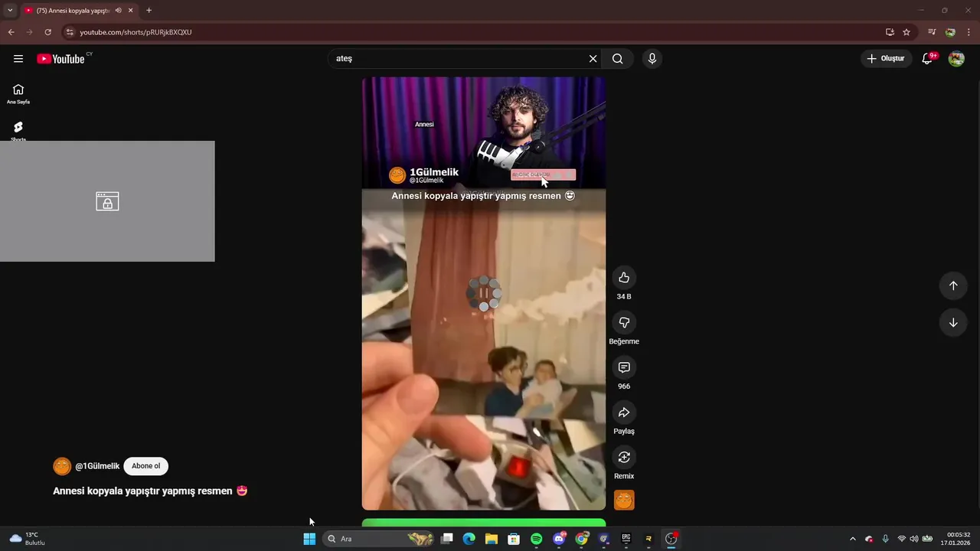Bookmark this page with star
The image size is (980, 551).
click(x=906, y=32)
